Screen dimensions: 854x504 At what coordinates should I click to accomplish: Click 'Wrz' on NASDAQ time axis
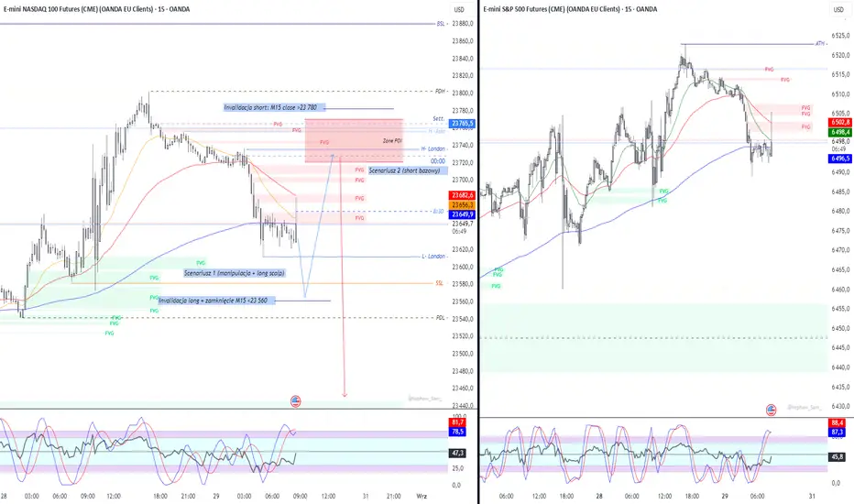pos(422,497)
